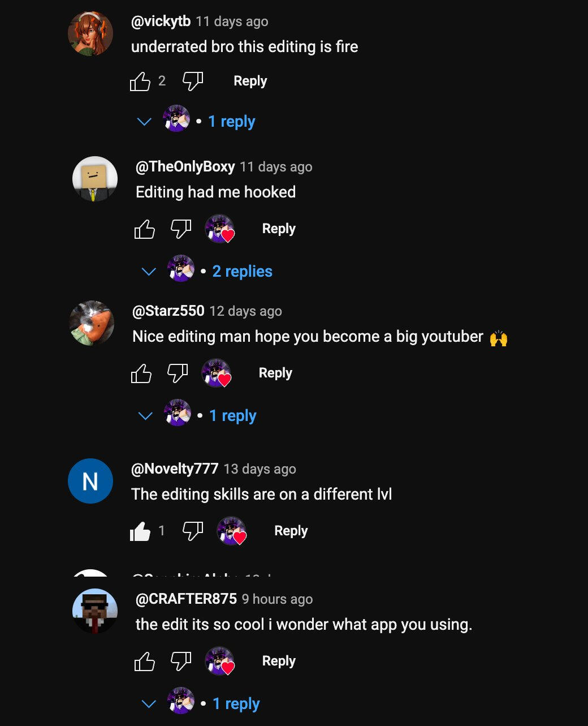The height and width of the screenshot is (726, 588).
Task: Dislike @TheOnlyBoxy's comment
Action: coord(181,229)
